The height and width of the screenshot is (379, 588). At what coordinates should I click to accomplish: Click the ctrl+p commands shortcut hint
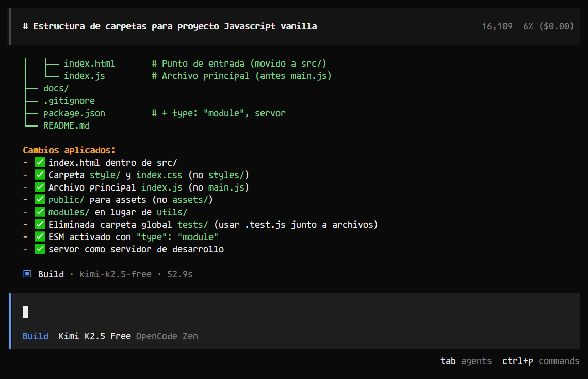pos(541,361)
